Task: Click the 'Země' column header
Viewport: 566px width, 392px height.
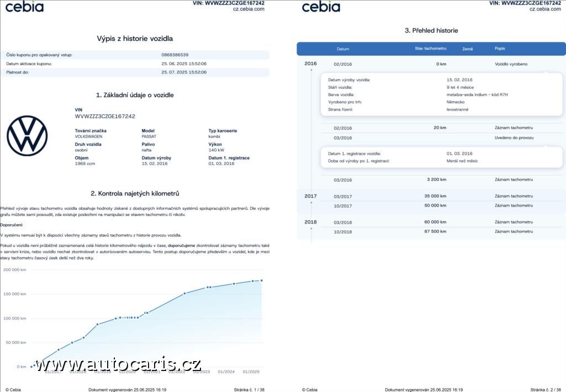Action: tap(468, 49)
